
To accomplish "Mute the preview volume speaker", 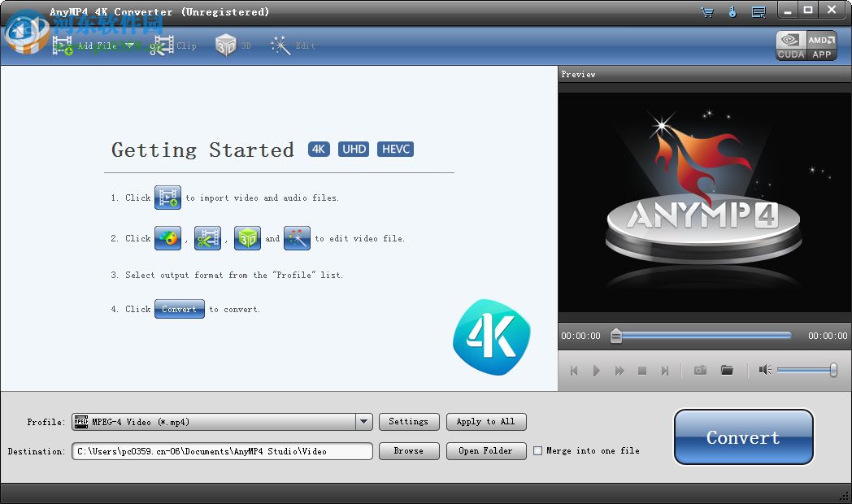I will point(765,370).
